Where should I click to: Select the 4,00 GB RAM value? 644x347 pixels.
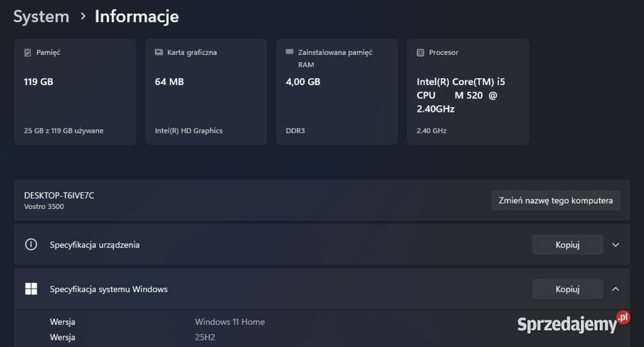point(303,82)
